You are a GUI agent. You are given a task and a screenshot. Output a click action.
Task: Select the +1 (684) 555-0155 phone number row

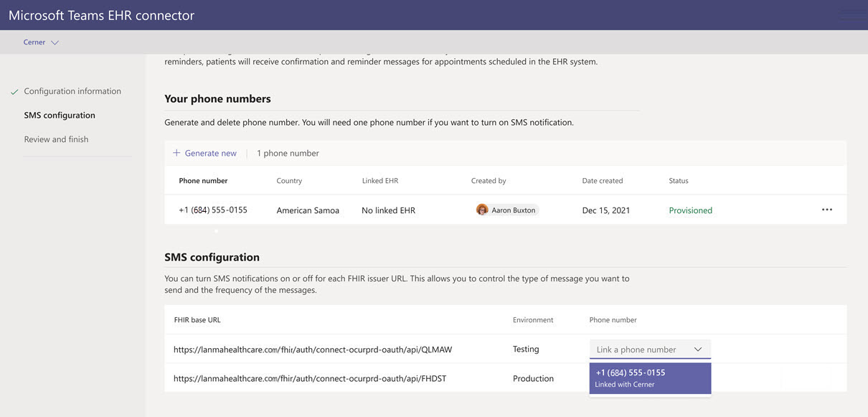(213, 210)
